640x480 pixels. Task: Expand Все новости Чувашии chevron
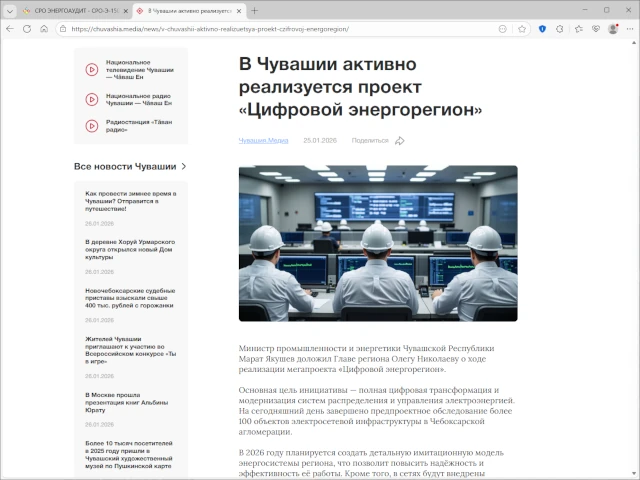tap(184, 167)
